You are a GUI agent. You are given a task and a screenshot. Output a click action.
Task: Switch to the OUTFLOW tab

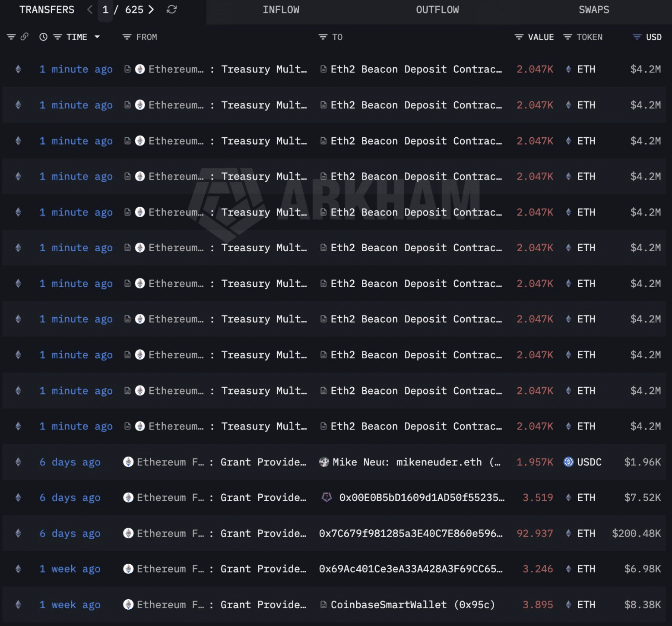437,10
